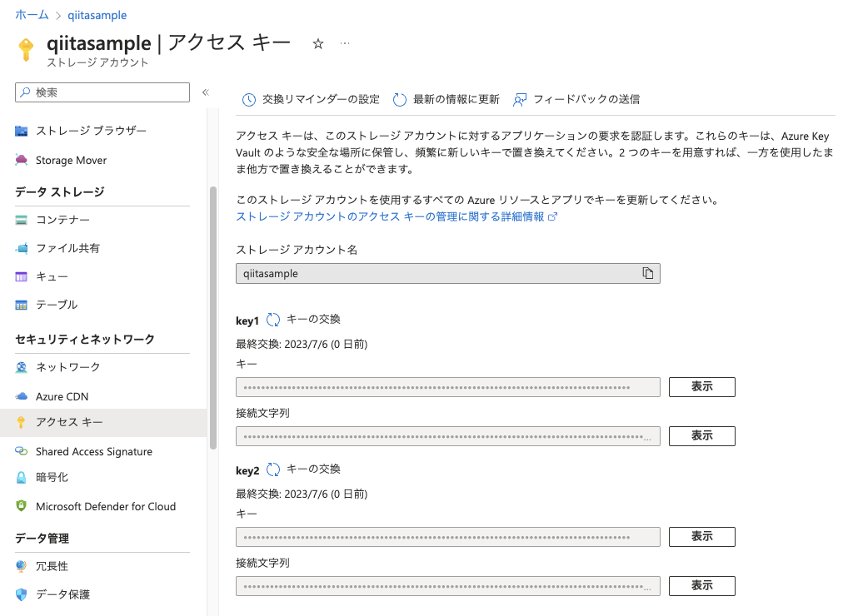The height and width of the screenshot is (616, 853).
Task: Click the qiitasample breadcrumb link
Action: [97, 15]
